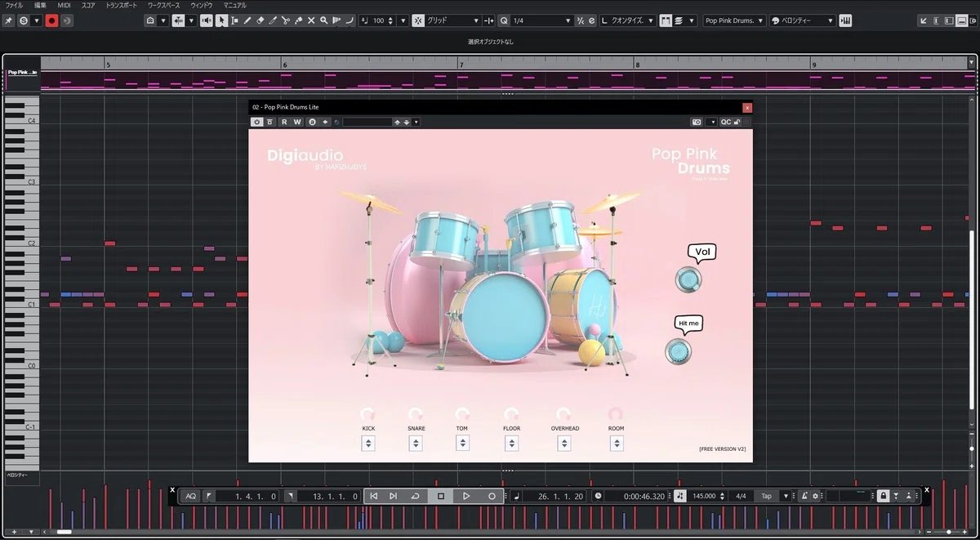This screenshot has width=980, height=540.
Task: Click the QC quick controls button
Action: pos(725,122)
